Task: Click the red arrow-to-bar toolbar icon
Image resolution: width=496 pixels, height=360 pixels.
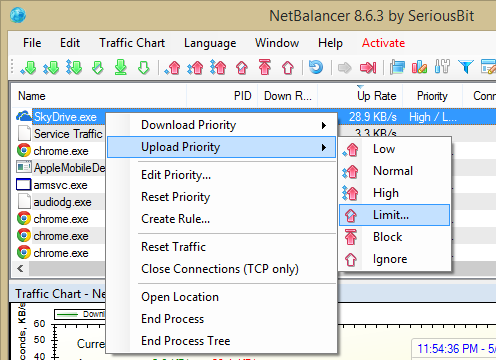Action: tap(368, 68)
